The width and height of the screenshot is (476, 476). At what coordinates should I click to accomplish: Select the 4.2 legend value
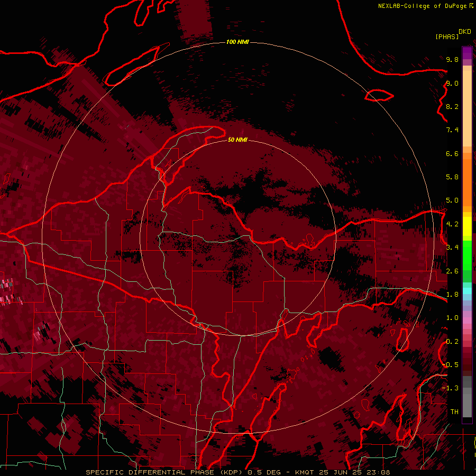pos(452,224)
